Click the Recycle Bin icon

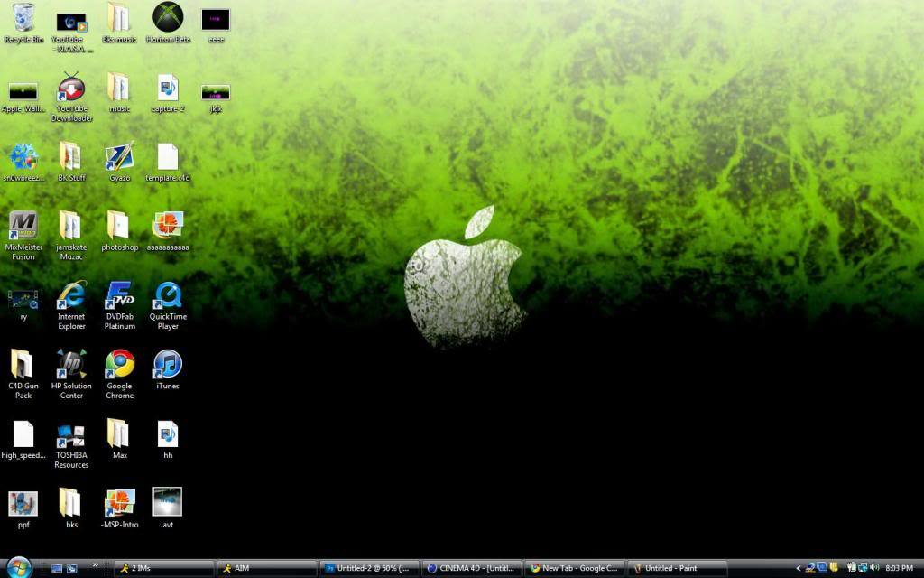23,17
